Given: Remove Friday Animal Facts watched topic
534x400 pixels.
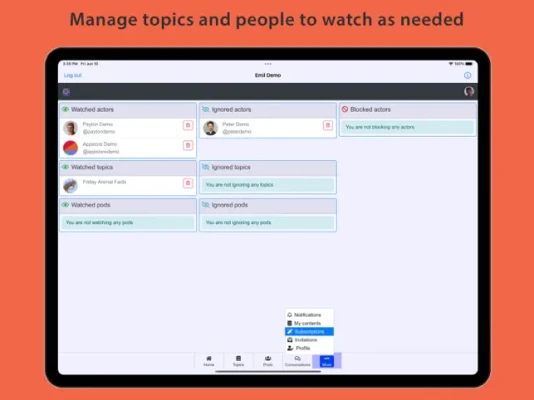Looking at the screenshot, I should point(188,183).
